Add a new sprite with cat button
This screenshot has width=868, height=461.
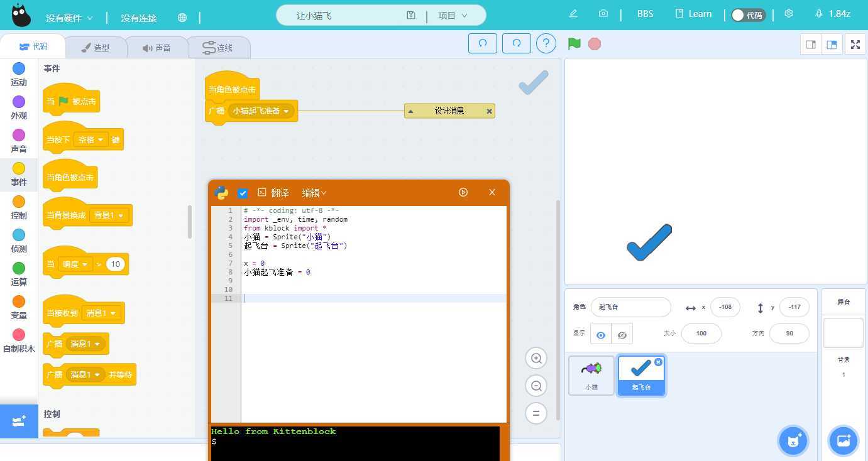(793, 440)
